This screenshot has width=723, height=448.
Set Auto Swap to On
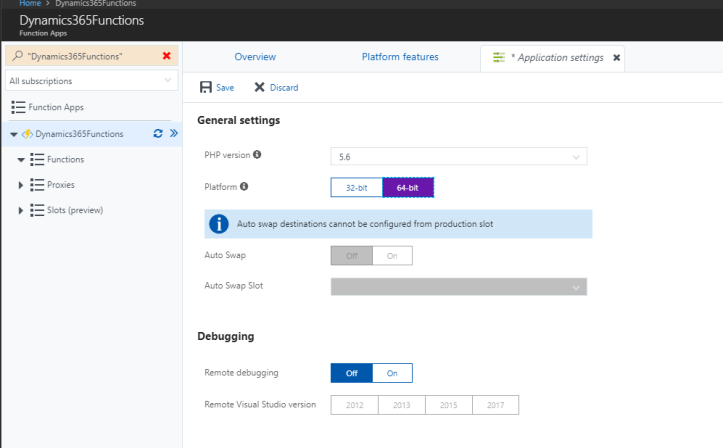click(x=392, y=256)
